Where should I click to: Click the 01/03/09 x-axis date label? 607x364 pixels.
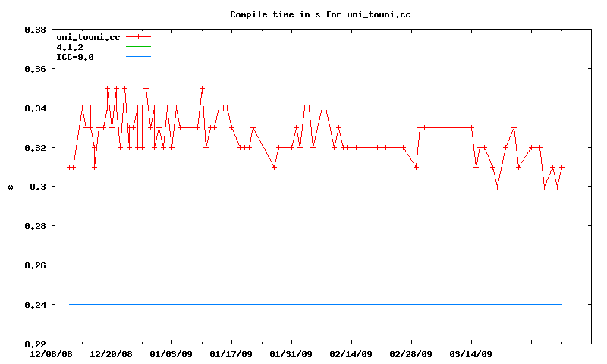pyautogui.click(x=171, y=353)
